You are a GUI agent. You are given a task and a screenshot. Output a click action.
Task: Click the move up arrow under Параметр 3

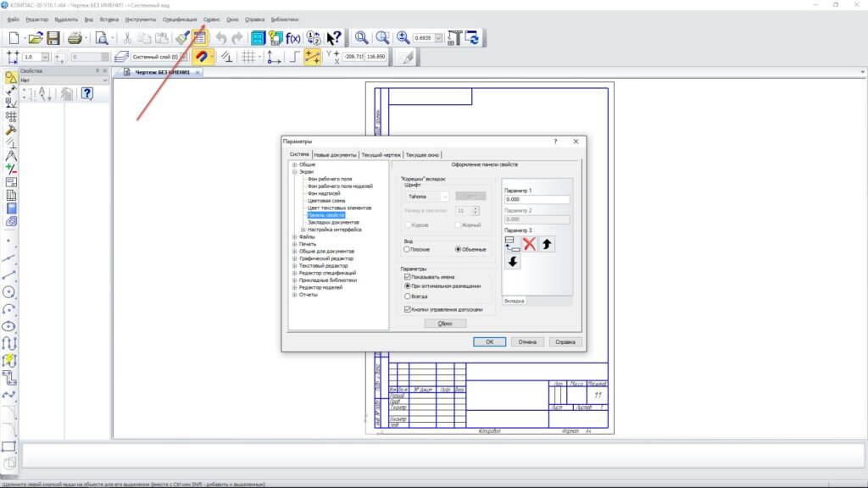click(x=547, y=244)
